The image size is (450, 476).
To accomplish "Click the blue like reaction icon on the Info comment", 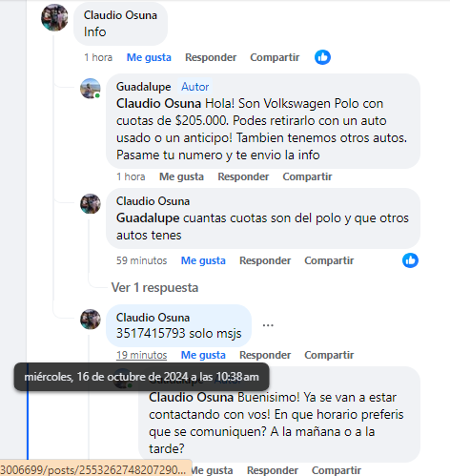I will click(x=322, y=57).
